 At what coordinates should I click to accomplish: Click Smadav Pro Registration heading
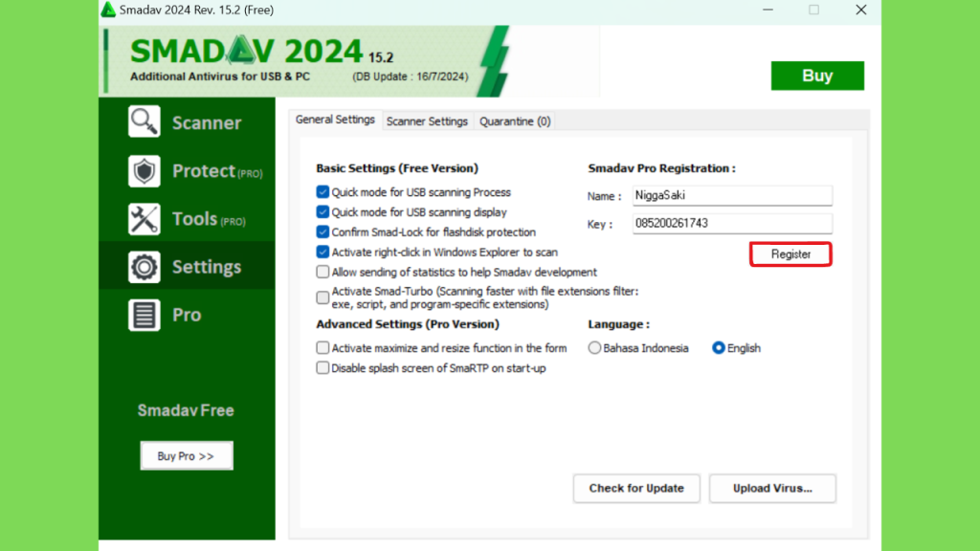(x=661, y=168)
